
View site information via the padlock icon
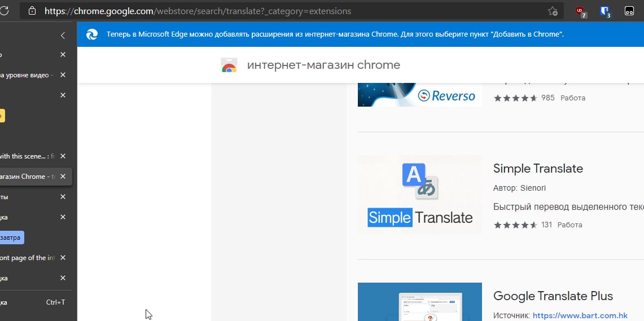[x=32, y=11]
